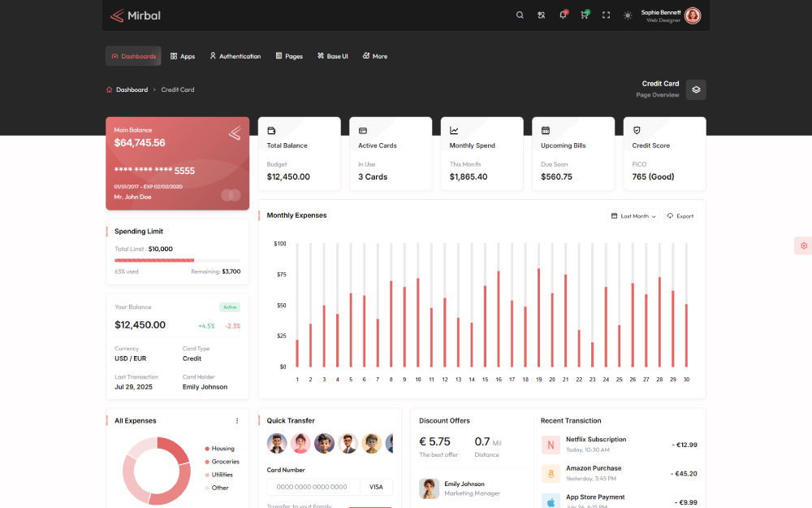Toggle Housing series in expenses legend
812x508 pixels.
pyautogui.click(x=222, y=449)
